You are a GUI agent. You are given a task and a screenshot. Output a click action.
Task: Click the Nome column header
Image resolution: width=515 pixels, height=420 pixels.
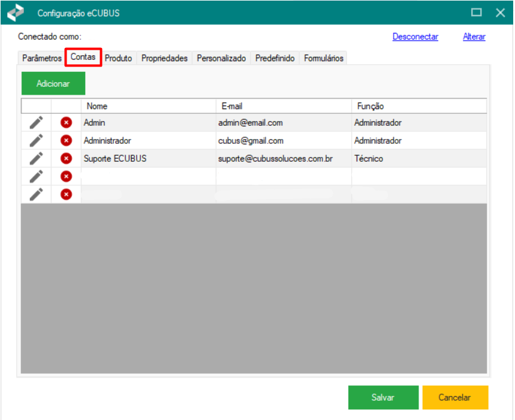[148, 106]
